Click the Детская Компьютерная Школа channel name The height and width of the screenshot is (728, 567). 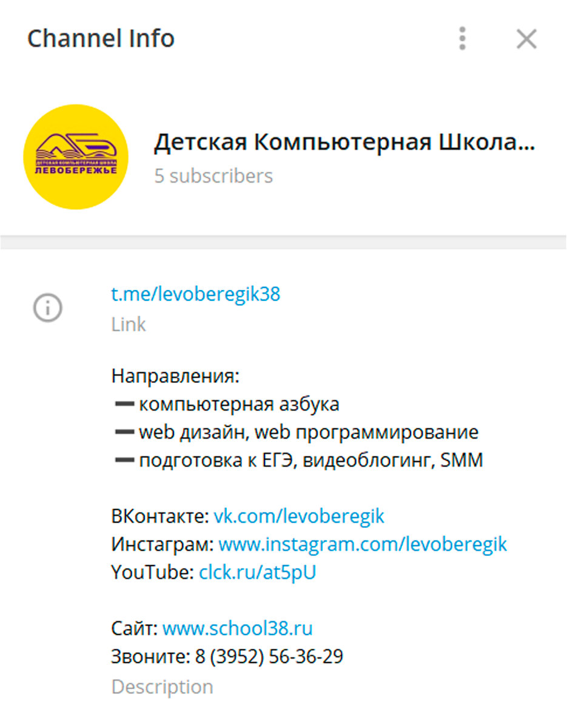[x=345, y=143]
